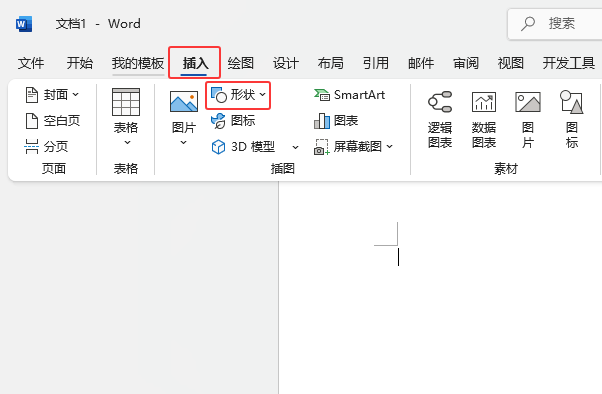602x394 pixels.
Task: Insert a SmartArt graphic
Action: (x=349, y=95)
